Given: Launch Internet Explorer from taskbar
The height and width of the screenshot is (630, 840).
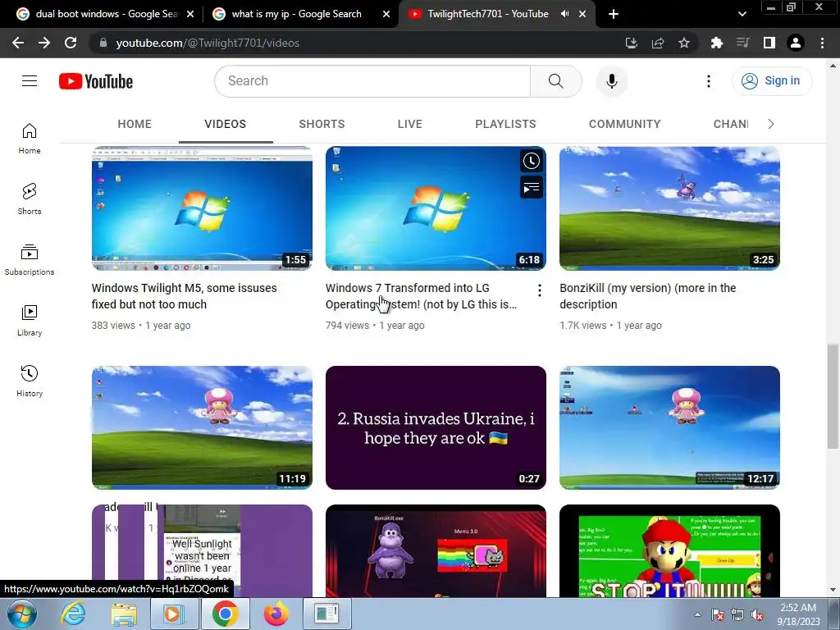Looking at the screenshot, I should (73, 614).
